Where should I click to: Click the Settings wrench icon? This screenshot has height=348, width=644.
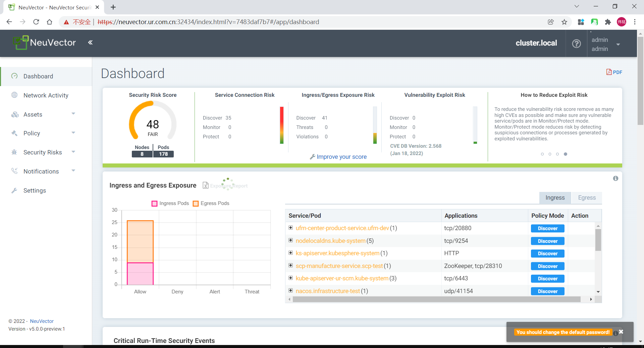pyautogui.click(x=14, y=190)
